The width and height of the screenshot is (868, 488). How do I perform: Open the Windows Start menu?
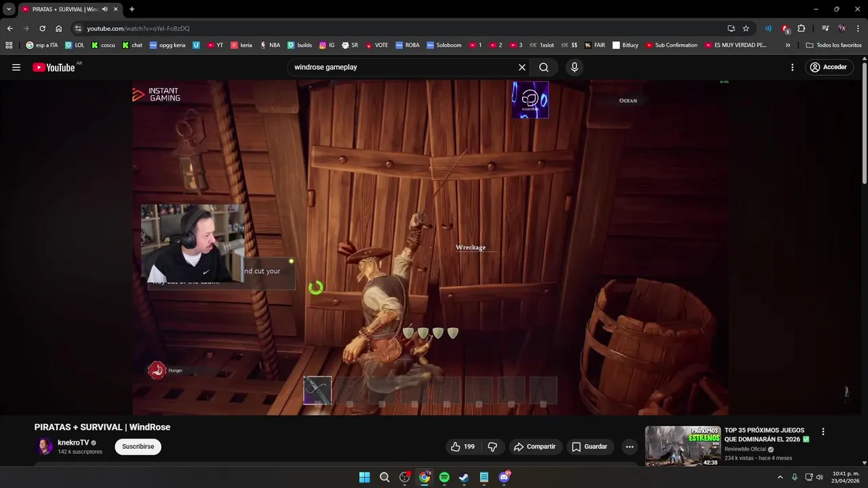[364, 477]
